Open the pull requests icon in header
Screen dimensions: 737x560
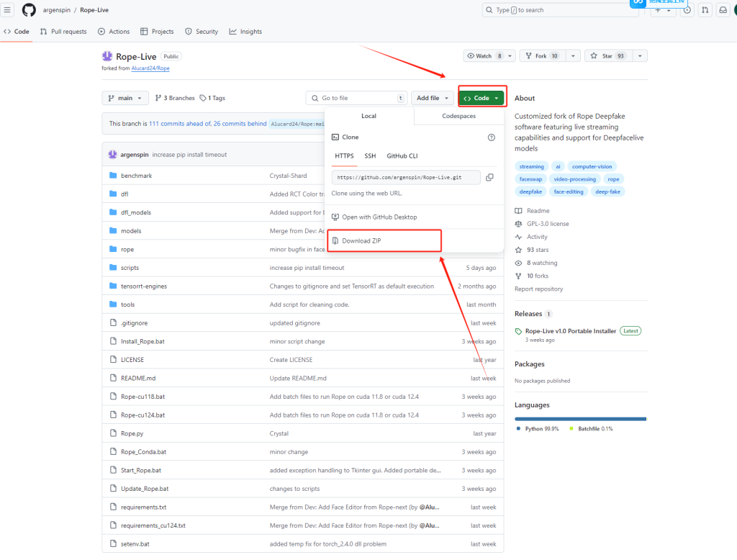pos(705,10)
